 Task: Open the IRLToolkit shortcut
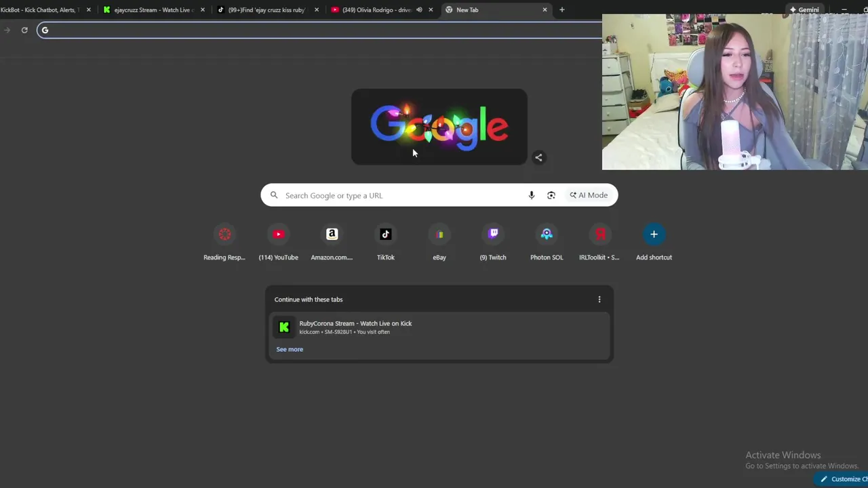pyautogui.click(x=599, y=242)
